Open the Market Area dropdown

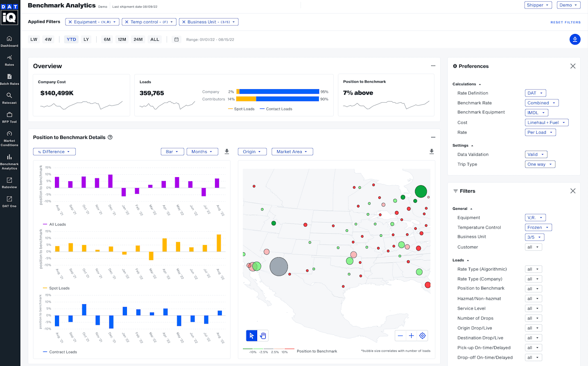pyautogui.click(x=292, y=152)
